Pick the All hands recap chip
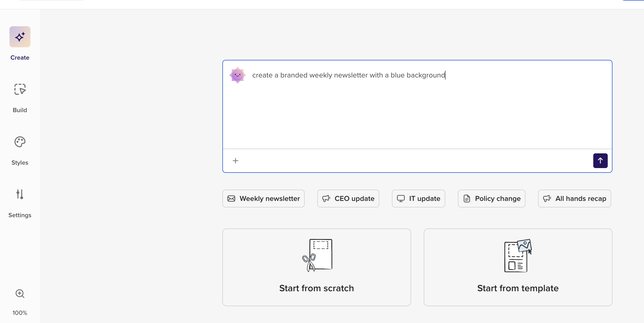This screenshot has height=323, width=644. (575, 199)
